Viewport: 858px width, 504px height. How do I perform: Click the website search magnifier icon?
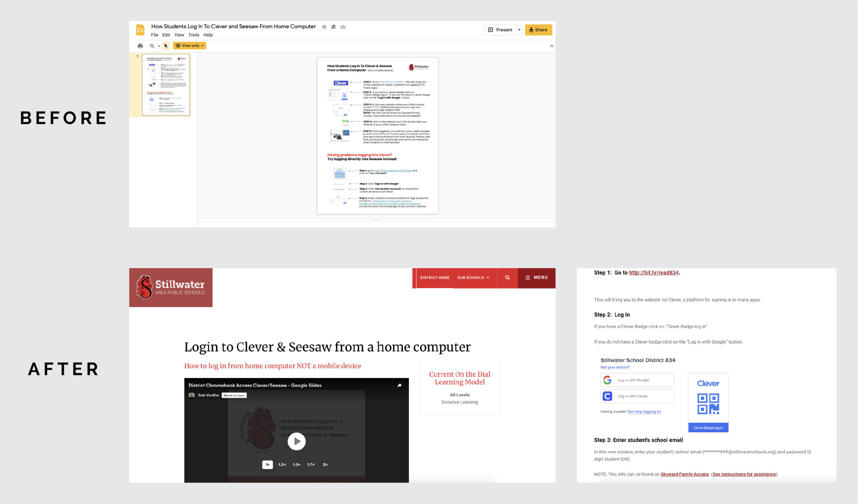pyautogui.click(x=507, y=277)
